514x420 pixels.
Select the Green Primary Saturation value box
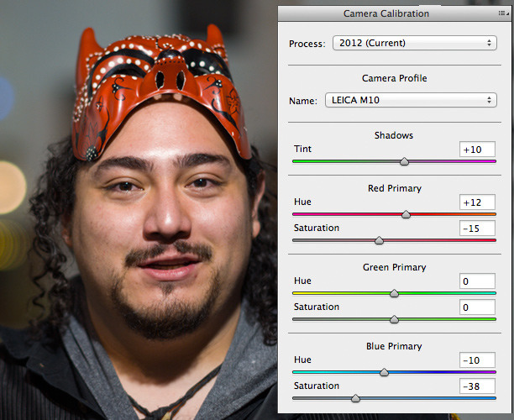click(x=477, y=307)
